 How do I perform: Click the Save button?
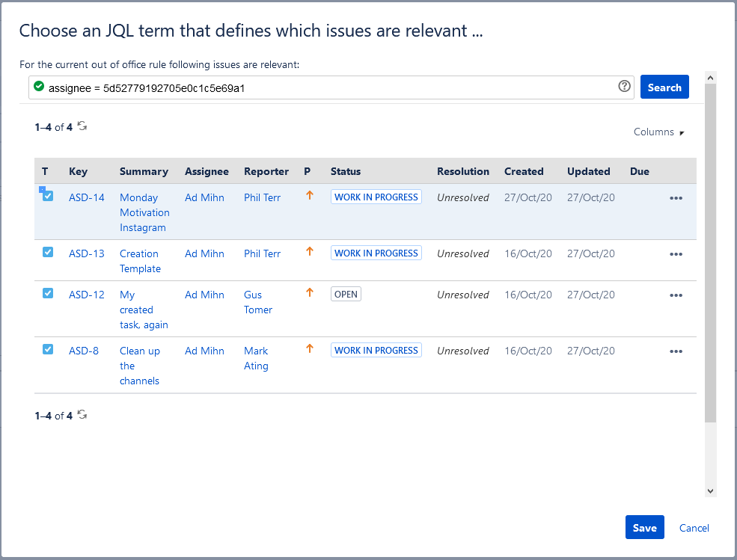(x=644, y=528)
